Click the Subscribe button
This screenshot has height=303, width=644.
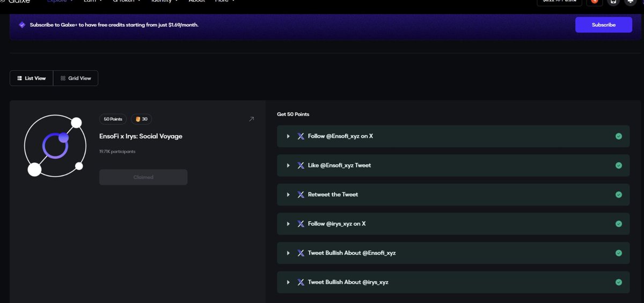(604, 25)
